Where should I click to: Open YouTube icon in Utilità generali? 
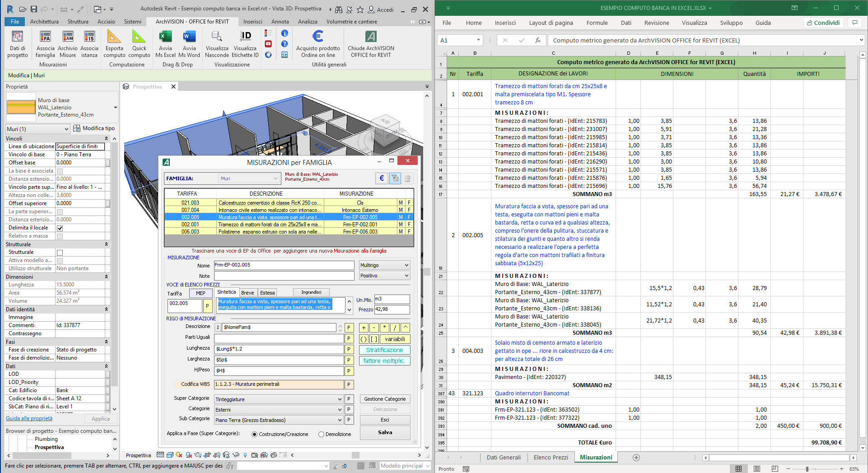point(268,44)
